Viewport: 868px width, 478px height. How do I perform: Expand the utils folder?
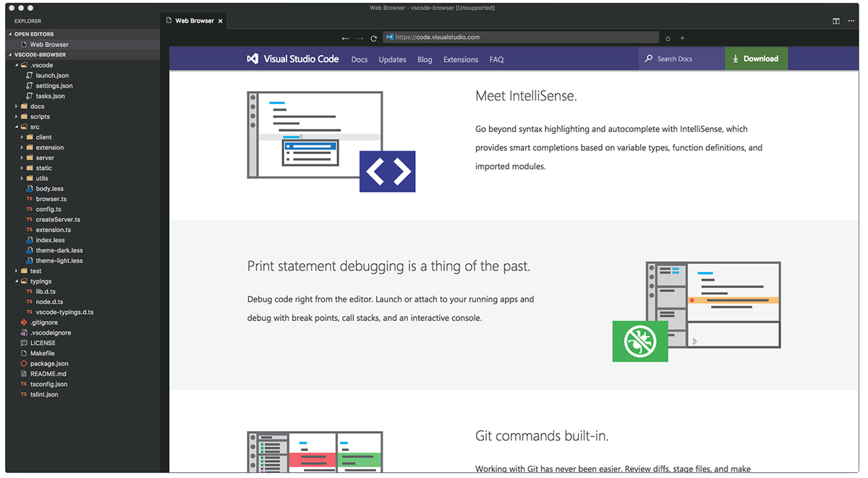pos(42,178)
